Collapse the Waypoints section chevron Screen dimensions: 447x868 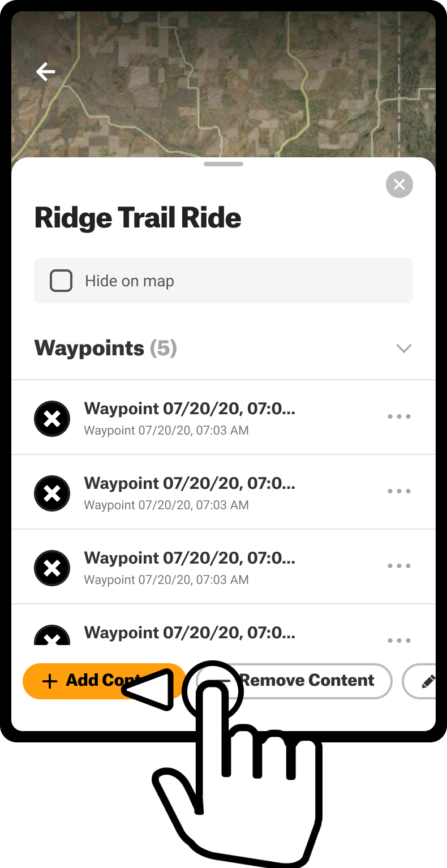(x=403, y=349)
